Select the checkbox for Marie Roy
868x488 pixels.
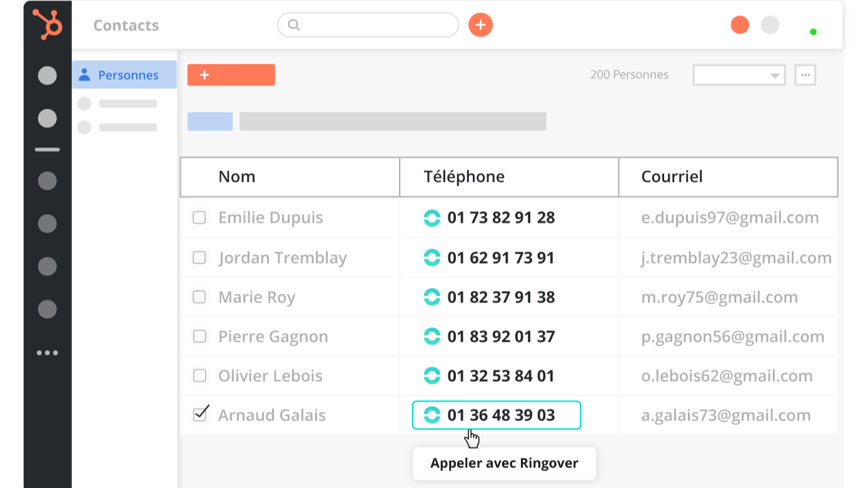tap(199, 297)
